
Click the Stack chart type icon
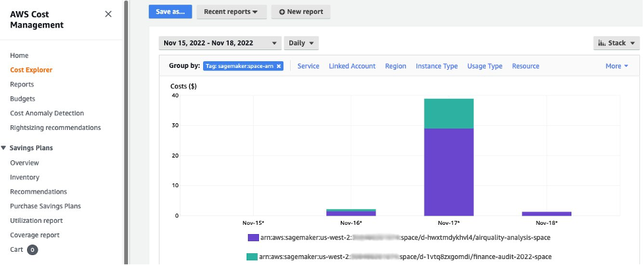(x=602, y=43)
